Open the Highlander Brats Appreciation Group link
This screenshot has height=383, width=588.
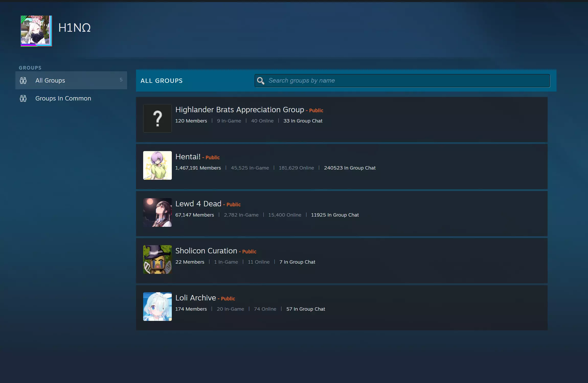click(240, 109)
